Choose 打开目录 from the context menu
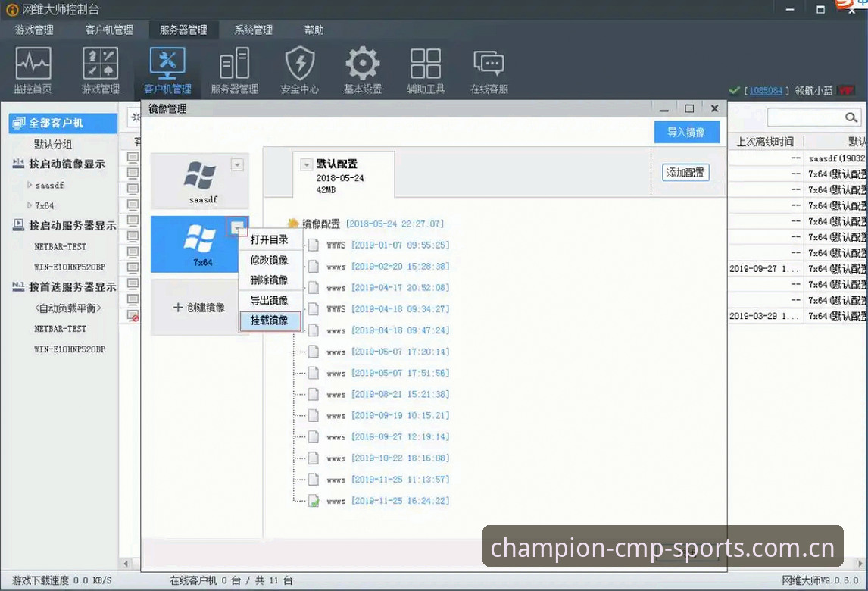The width and height of the screenshot is (868, 591). pos(270,240)
